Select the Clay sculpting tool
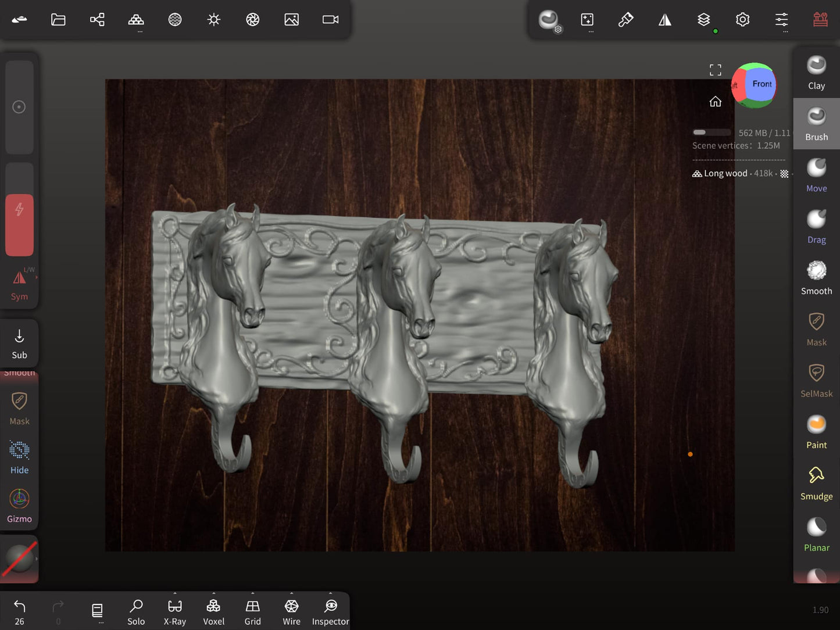This screenshot has width=840, height=630. [816, 73]
